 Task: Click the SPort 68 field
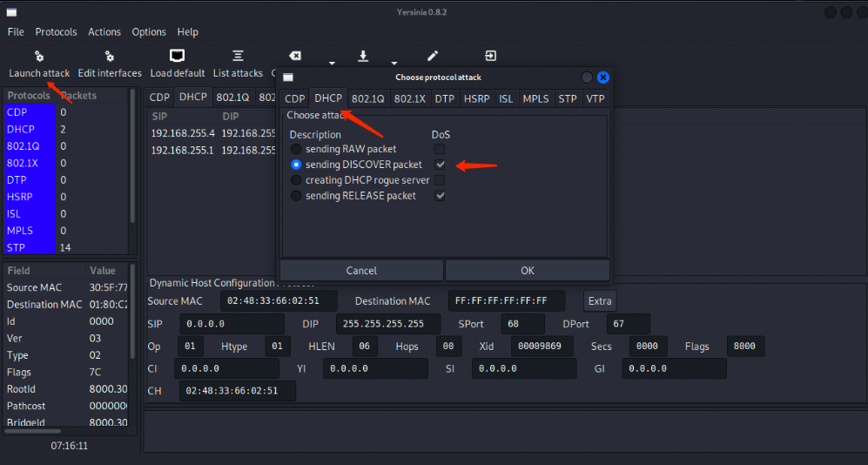(x=522, y=324)
